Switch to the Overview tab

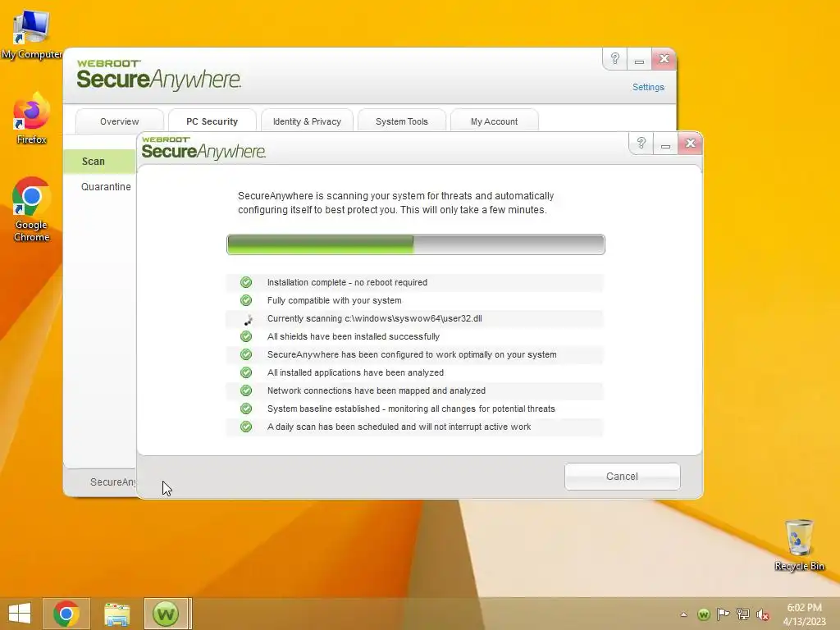[x=120, y=121]
